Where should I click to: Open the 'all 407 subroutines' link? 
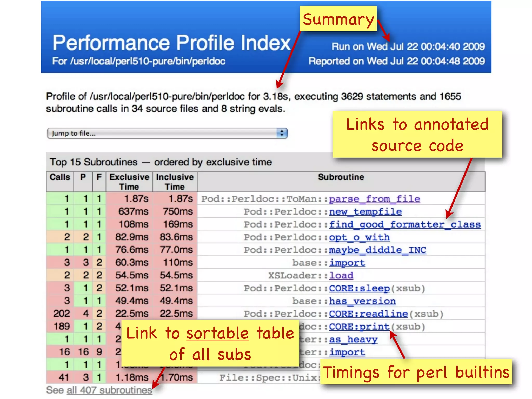[109, 390]
